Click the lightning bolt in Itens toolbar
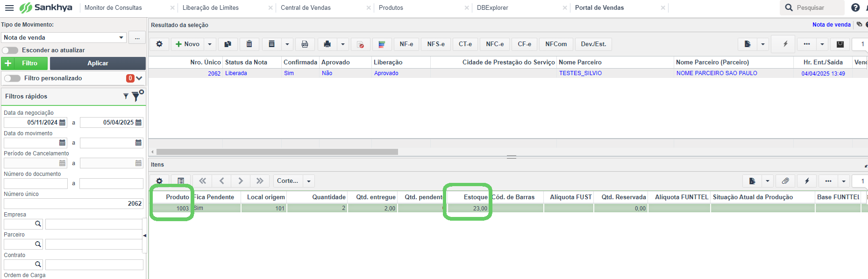The width and height of the screenshot is (868, 279). 807,181
